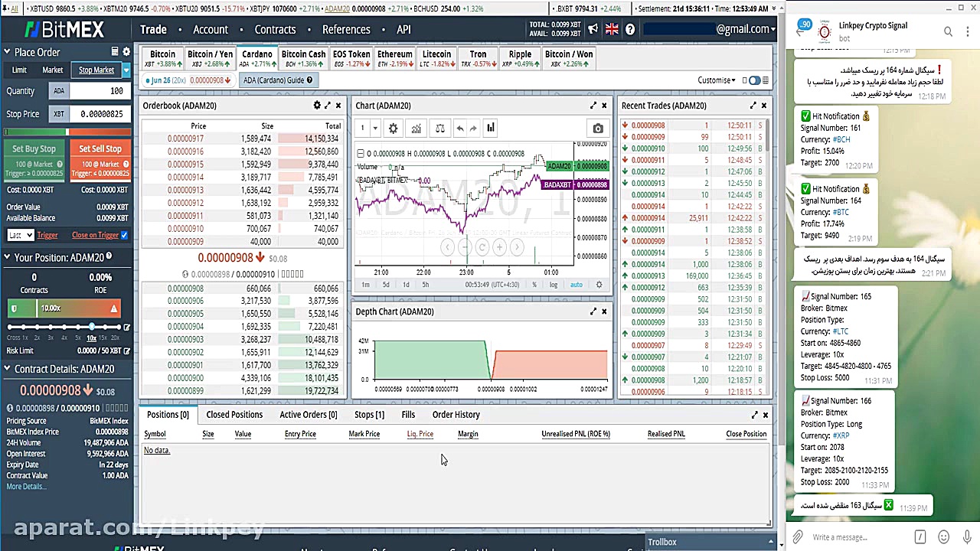Attach a file in Telegram message box

click(x=798, y=536)
